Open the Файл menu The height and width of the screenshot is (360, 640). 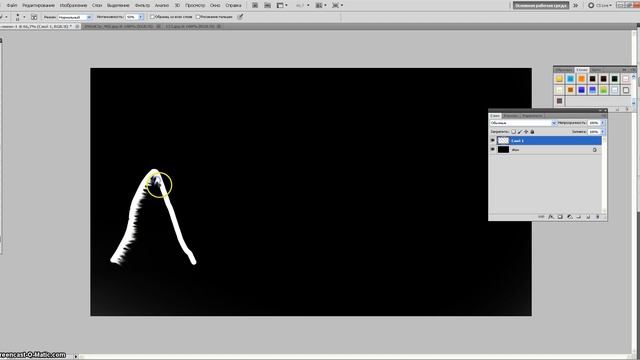click(x=12, y=6)
